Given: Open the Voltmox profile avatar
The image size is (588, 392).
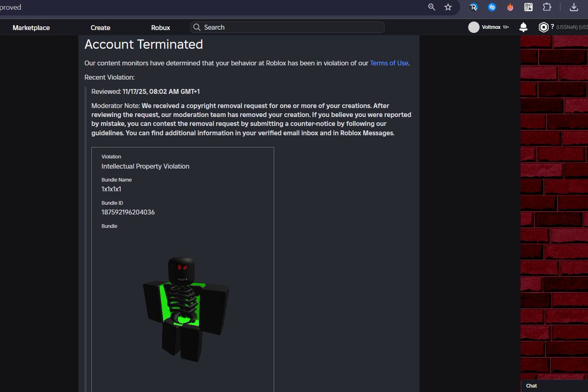Looking at the screenshot, I should tap(473, 27).
